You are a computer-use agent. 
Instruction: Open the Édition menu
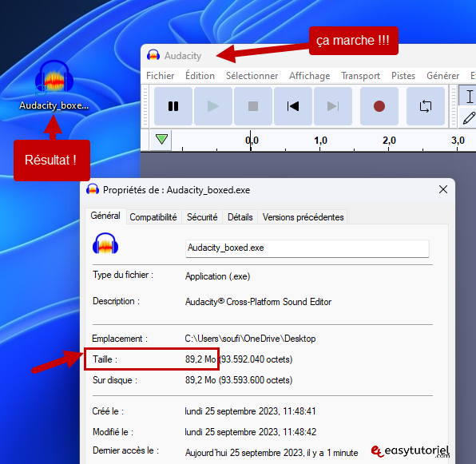coord(200,76)
